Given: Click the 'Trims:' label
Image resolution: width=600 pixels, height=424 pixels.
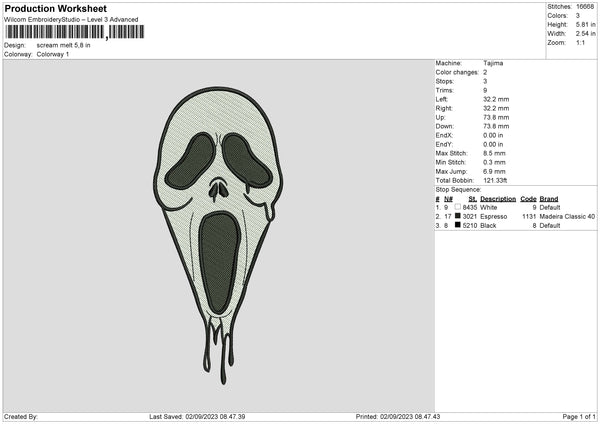Looking at the screenshot, I should [x=445, y=90].
